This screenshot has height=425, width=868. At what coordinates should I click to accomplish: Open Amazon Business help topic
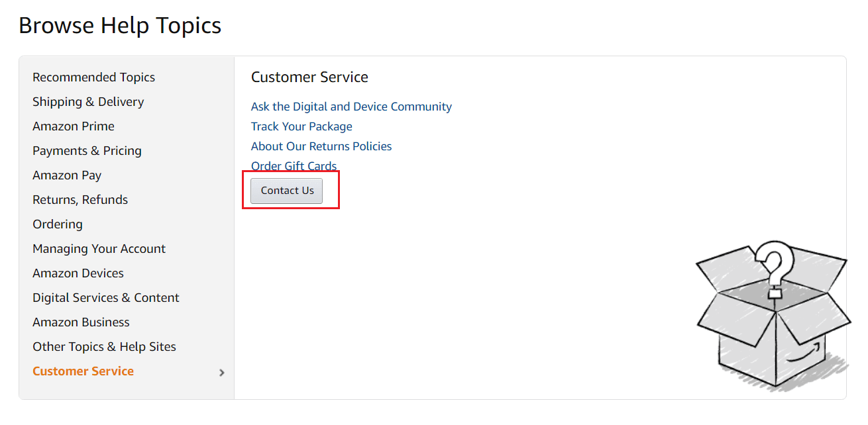(x=81, y=322)
